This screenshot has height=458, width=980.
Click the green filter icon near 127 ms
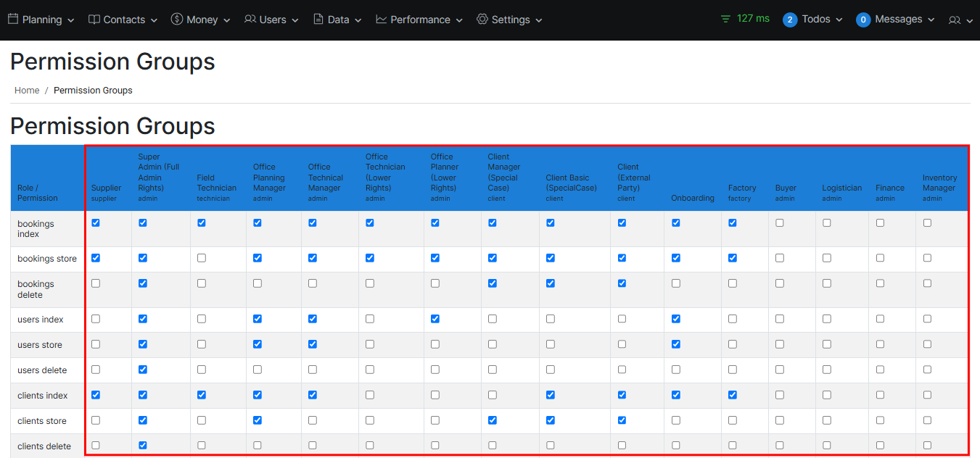pos(725,19)
